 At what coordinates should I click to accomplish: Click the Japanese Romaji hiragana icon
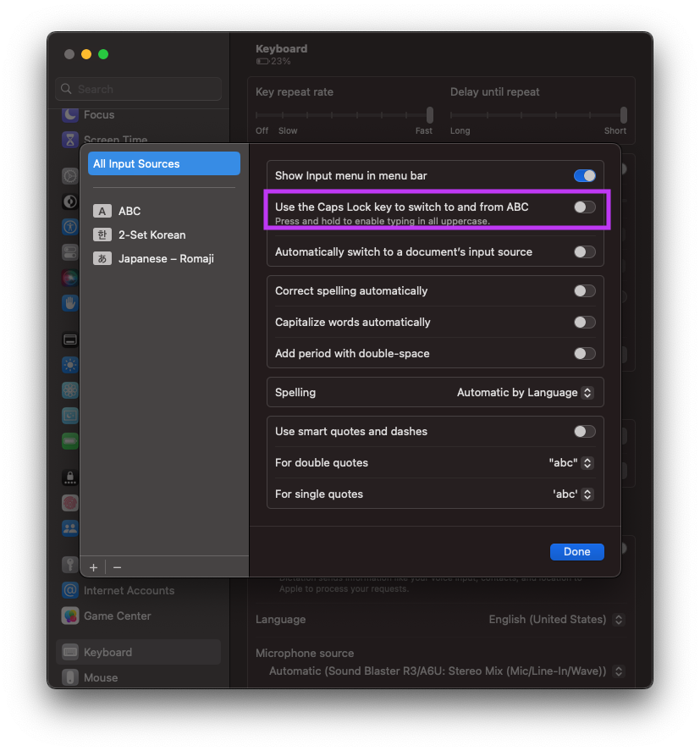coord(102,258)
